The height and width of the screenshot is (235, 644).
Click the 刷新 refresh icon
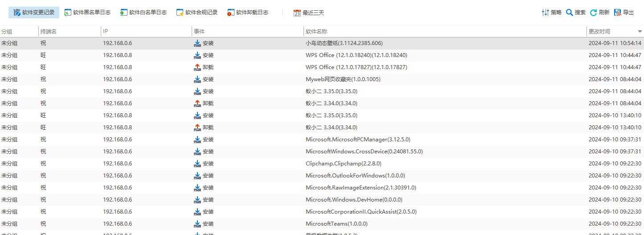[x=593, y=12]
